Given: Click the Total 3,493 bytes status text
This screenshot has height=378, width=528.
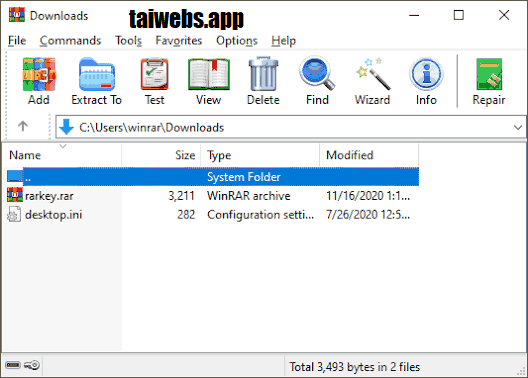Looking at the screenshot, I should pos(355,367).
